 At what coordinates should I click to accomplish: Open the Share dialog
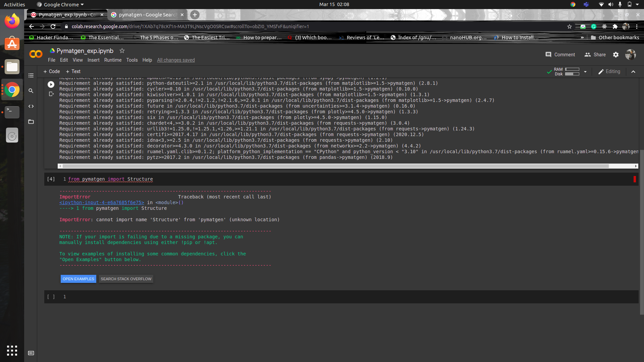595,54
